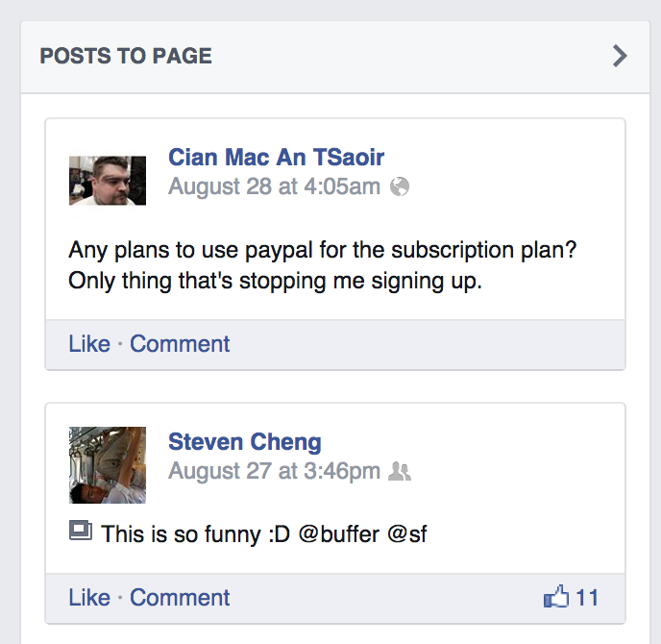The width and height of the screenshot is (661, 644).
Task: Open the August 27 at 3:46pm timestamp
Action: pyautogui.click(x=274, y=471)
